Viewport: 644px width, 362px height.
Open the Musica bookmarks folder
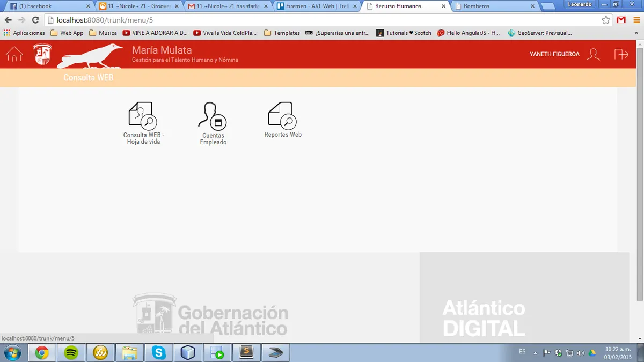click(103, 33)
